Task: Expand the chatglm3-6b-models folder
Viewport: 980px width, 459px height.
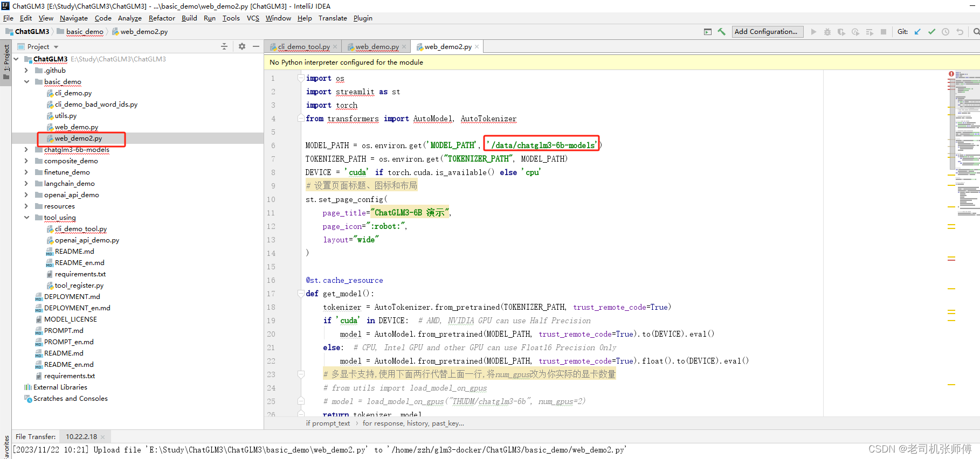Action: tap(26, 150)
